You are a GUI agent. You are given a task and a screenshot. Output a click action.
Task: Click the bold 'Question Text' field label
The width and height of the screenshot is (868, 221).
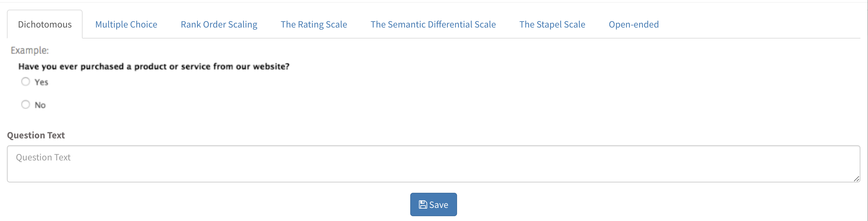[36, 135]
